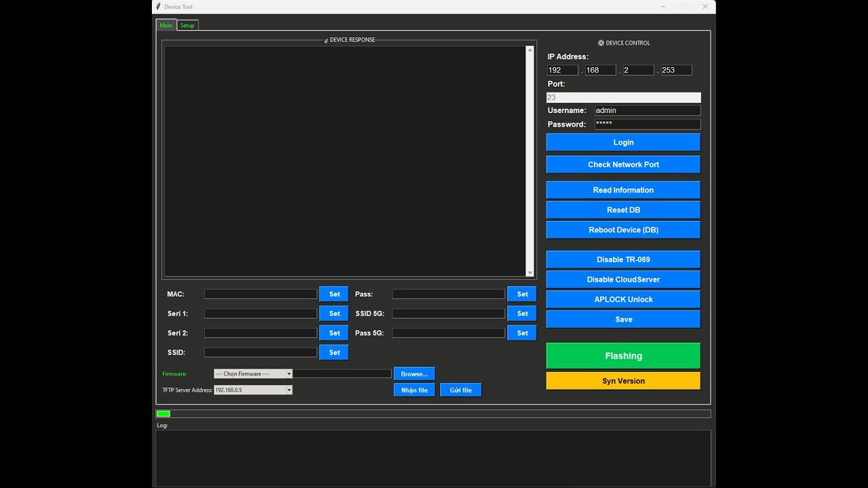Click Set button for SSID
The height and width of the screenshot is (488, 868).
pos(334,352)
